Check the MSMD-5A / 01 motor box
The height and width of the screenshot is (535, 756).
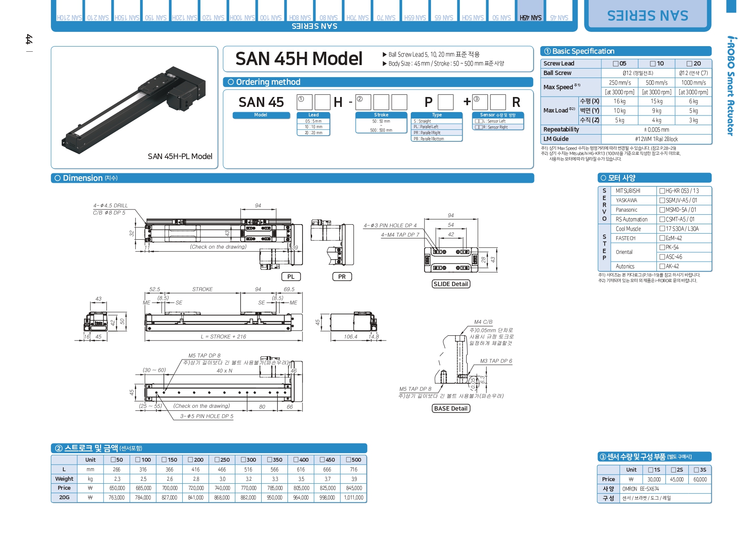point(662,210)
